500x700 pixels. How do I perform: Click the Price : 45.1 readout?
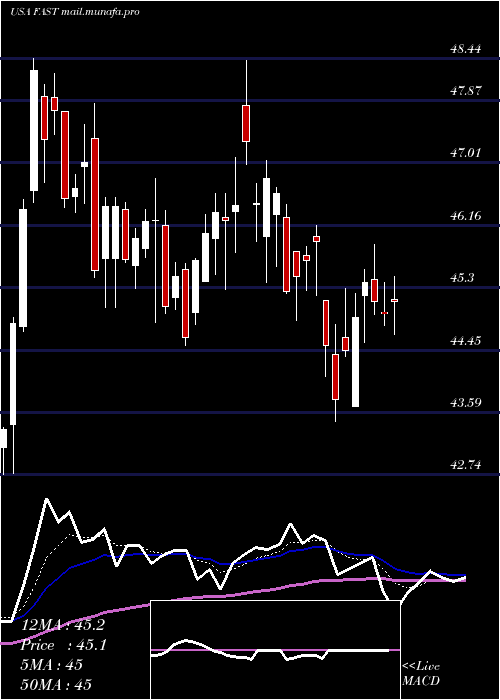[64, 645]
